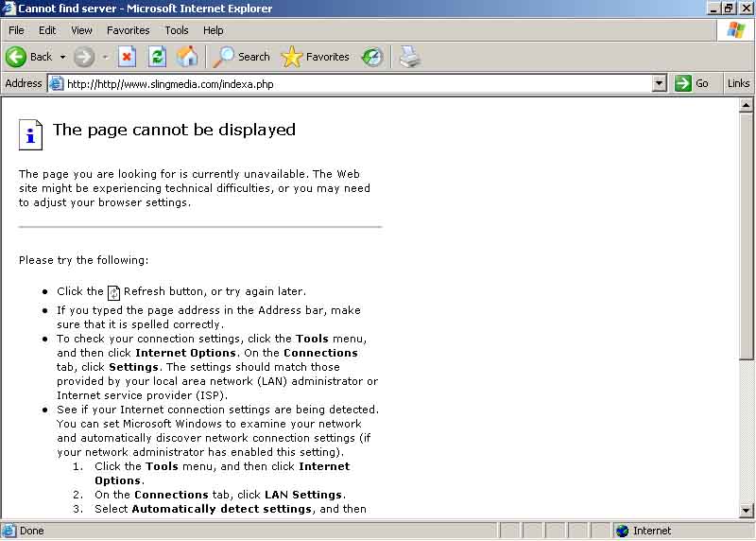Click the grey Forward arrow icon

pos(84,58)
